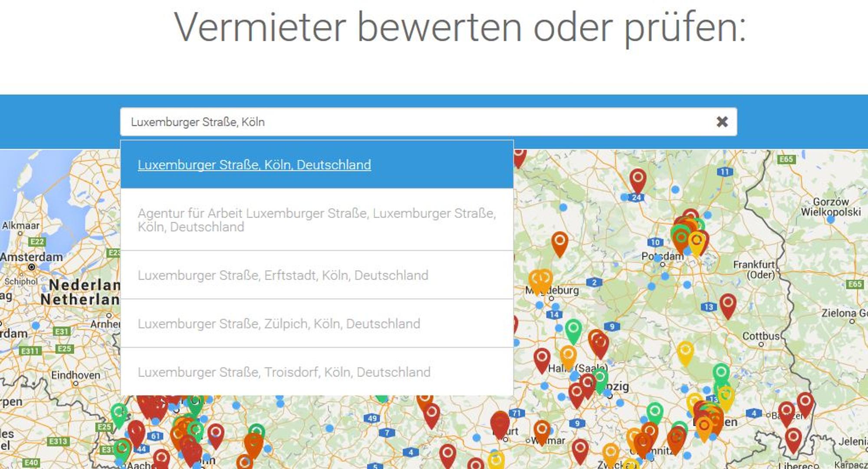Click the Potsdam label on map
This screenshot has height=469, width=868.
[662, 256]
